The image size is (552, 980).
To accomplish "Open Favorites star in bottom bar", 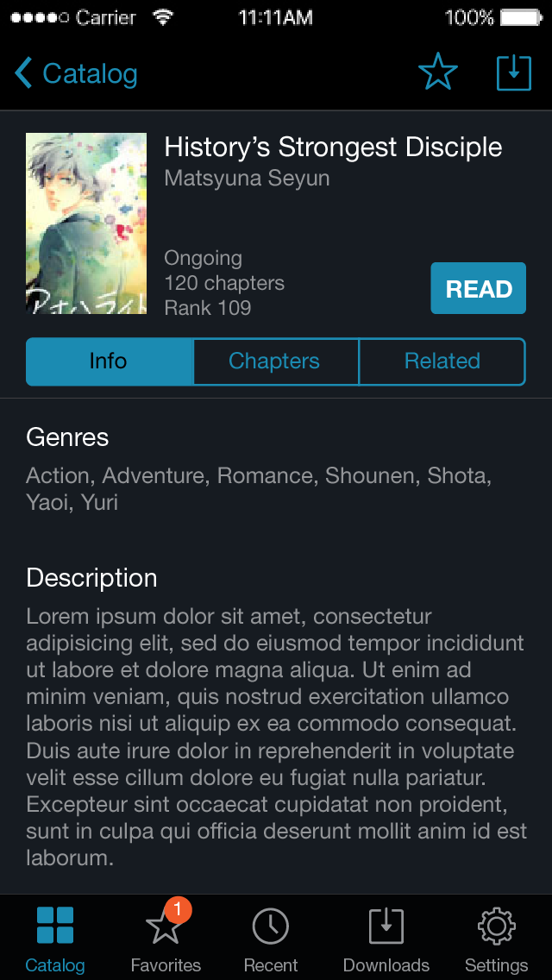I will (165, 925).
